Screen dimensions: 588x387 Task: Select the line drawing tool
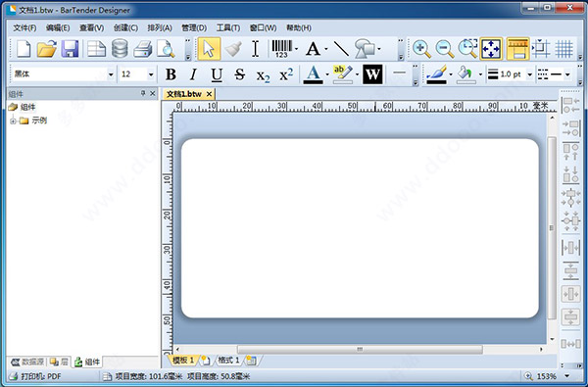click(341, 49)
